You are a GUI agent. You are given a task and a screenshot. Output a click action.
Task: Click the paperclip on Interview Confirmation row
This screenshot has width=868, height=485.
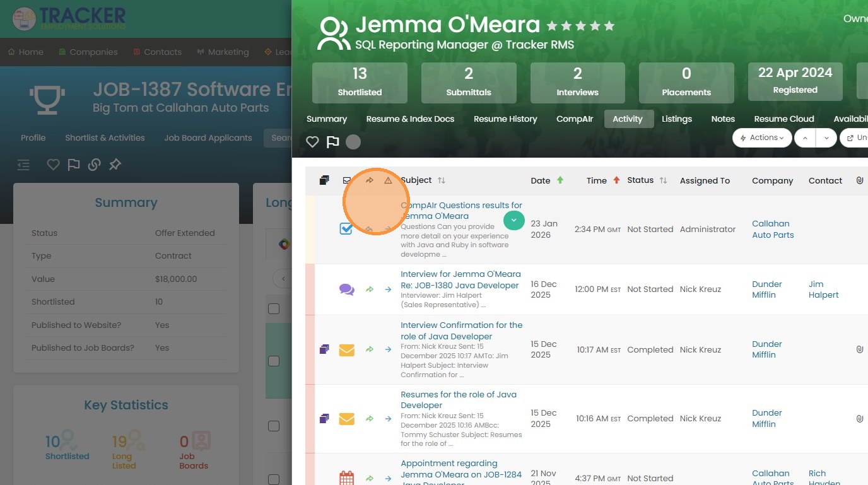pyautogui.click(x=859, y=349)
